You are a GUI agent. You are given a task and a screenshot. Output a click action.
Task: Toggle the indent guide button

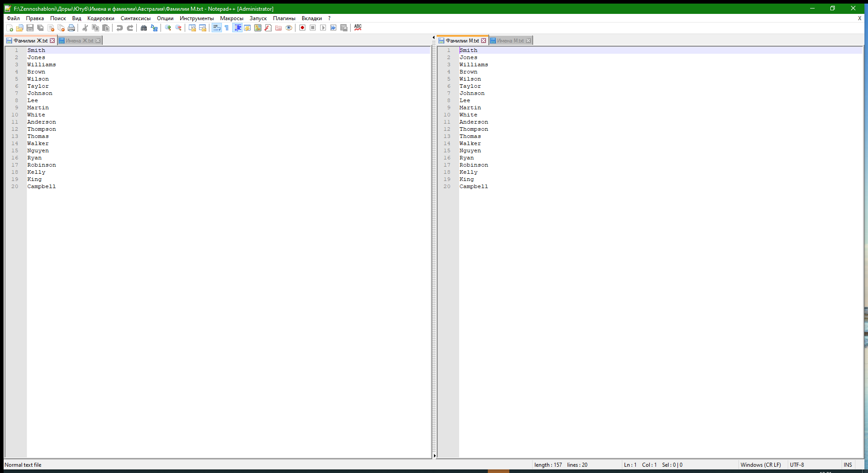pos(238,28)
